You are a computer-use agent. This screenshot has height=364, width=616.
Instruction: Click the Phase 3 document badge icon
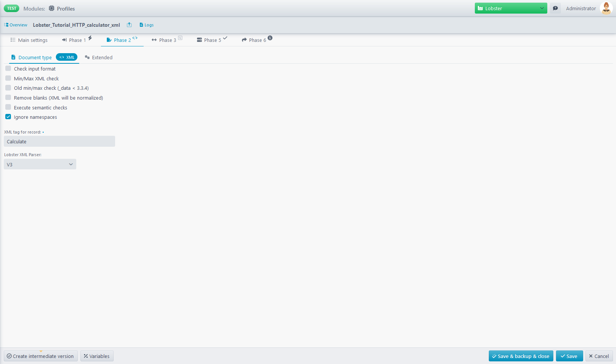(180, 38)
